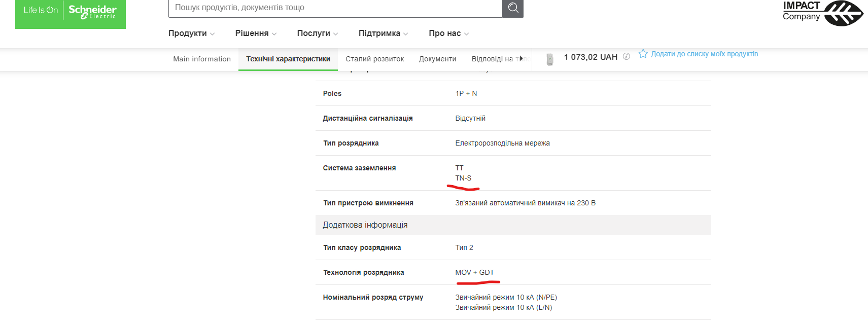Click the TT grounding value
The height and width of the screenshot is (324, 868).
(x=460, y=168)
